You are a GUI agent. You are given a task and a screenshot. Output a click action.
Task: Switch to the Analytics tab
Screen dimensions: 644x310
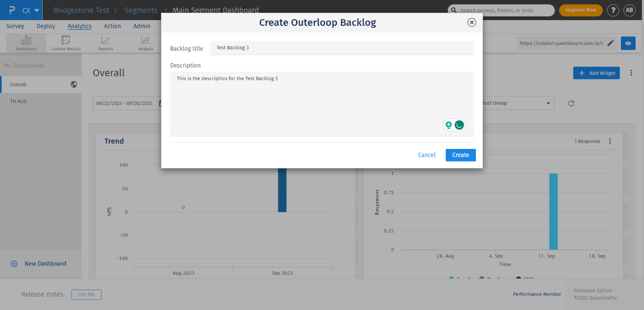80,26
